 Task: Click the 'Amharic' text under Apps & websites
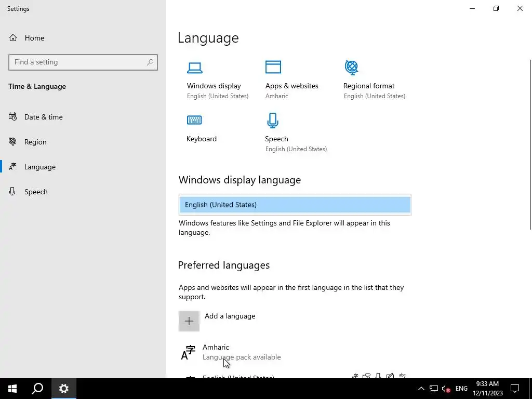point(276,96)
